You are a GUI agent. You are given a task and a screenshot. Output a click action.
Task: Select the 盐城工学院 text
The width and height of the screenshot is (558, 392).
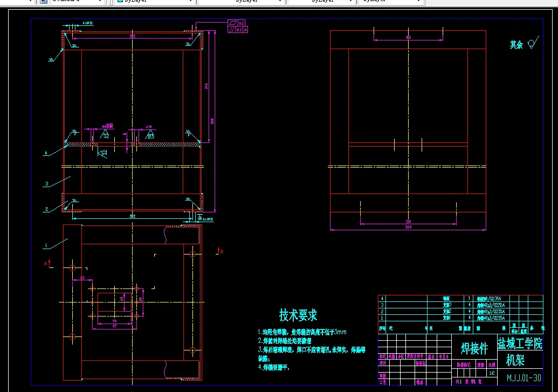coord(520,343)
